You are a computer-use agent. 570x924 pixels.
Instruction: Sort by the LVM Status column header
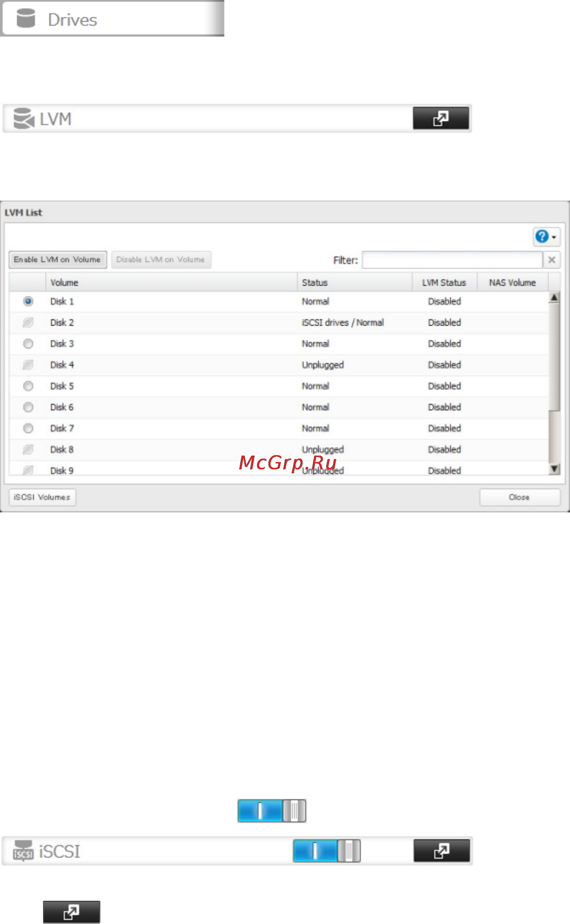444,283
